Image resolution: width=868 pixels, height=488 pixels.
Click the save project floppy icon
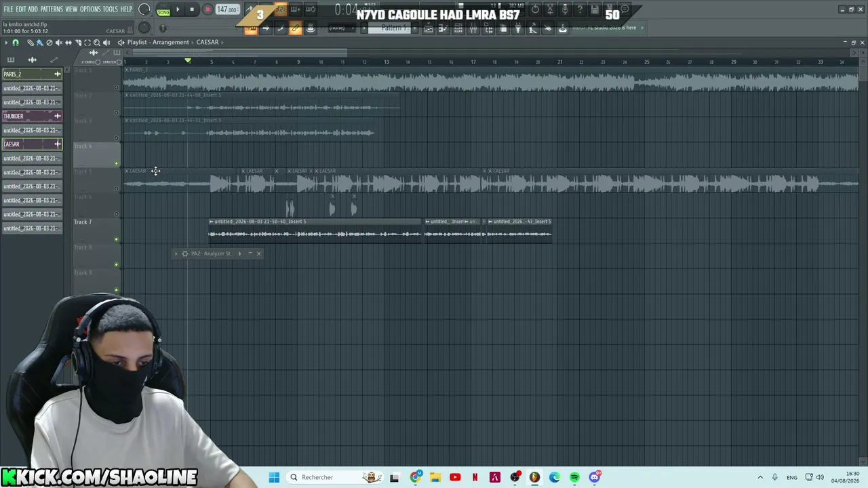coord(595,9)
